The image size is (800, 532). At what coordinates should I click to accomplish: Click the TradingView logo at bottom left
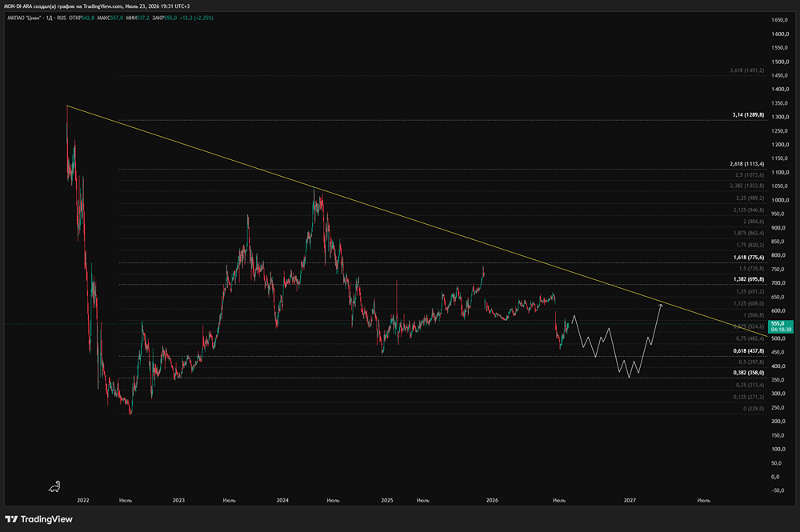[38, 519]
